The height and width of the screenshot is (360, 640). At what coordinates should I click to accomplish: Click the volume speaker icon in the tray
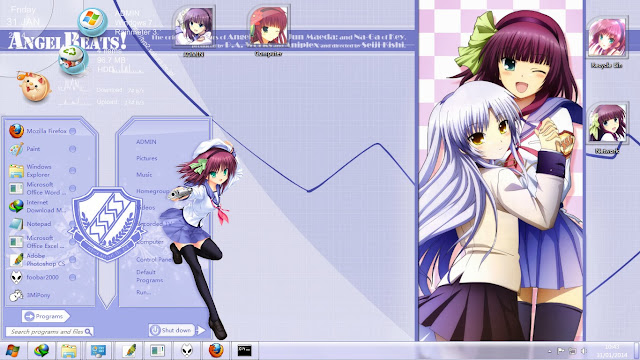(x=584, y=351)
